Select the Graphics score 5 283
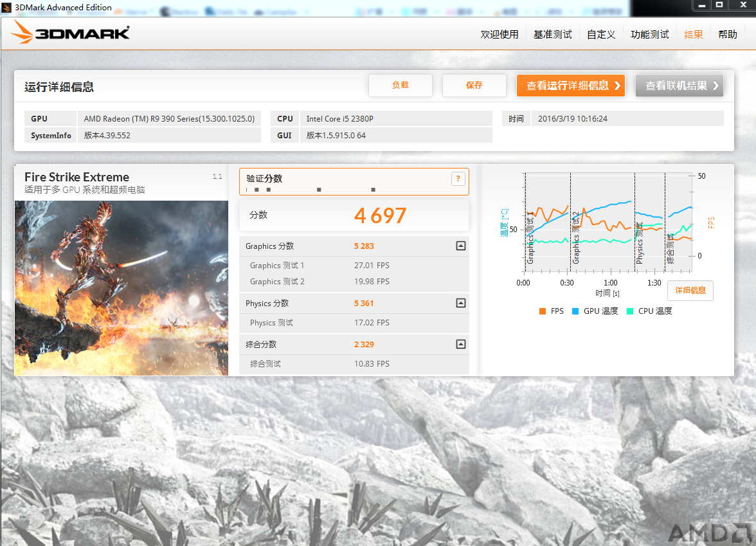The width and height of the screenshot is (756, 546). point(364,246)
